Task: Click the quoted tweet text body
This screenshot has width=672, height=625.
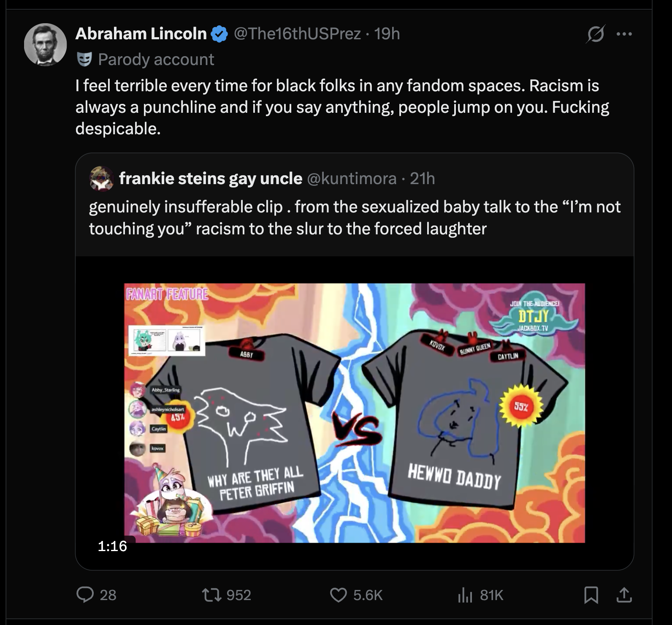Action: (355, 217)
